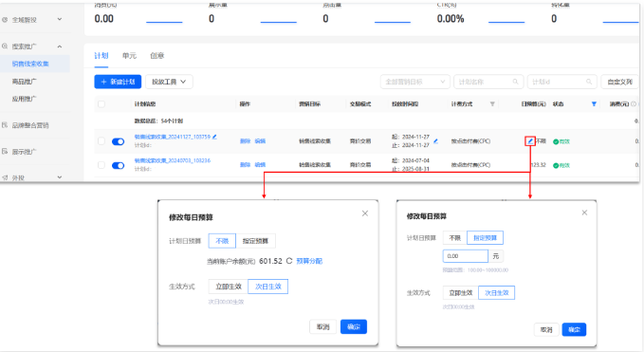Screen dimensions: 644x352
Task: Choose 立即生效 in the dialog showing balance 601.52
Action: tap(229, 287)
